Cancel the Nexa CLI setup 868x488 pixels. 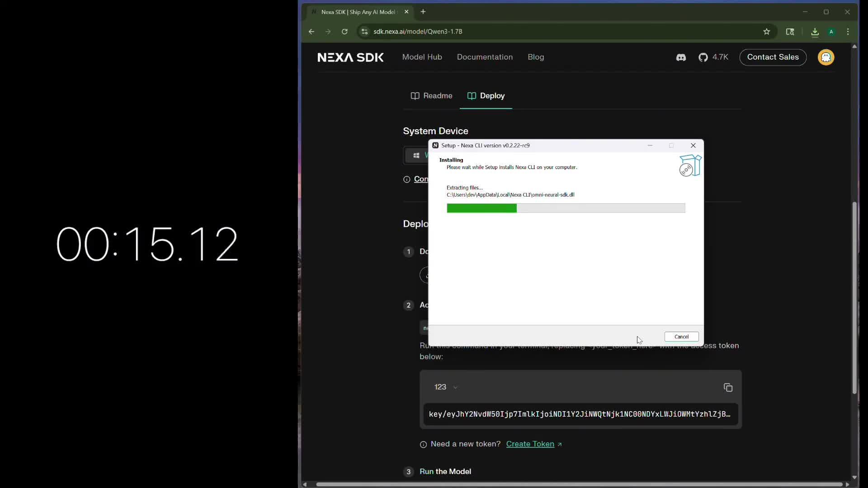click(x=681, y=337)
